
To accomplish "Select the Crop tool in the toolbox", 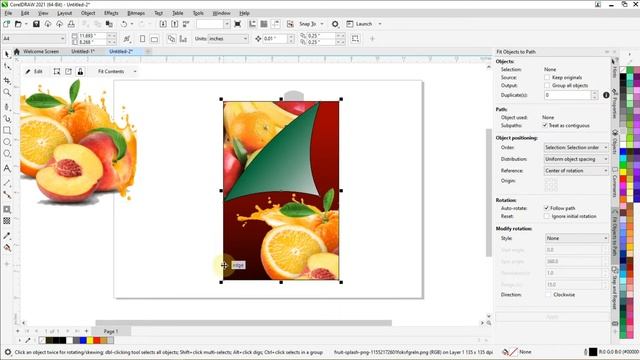I will pyautogui.click(x=7, y=80).
